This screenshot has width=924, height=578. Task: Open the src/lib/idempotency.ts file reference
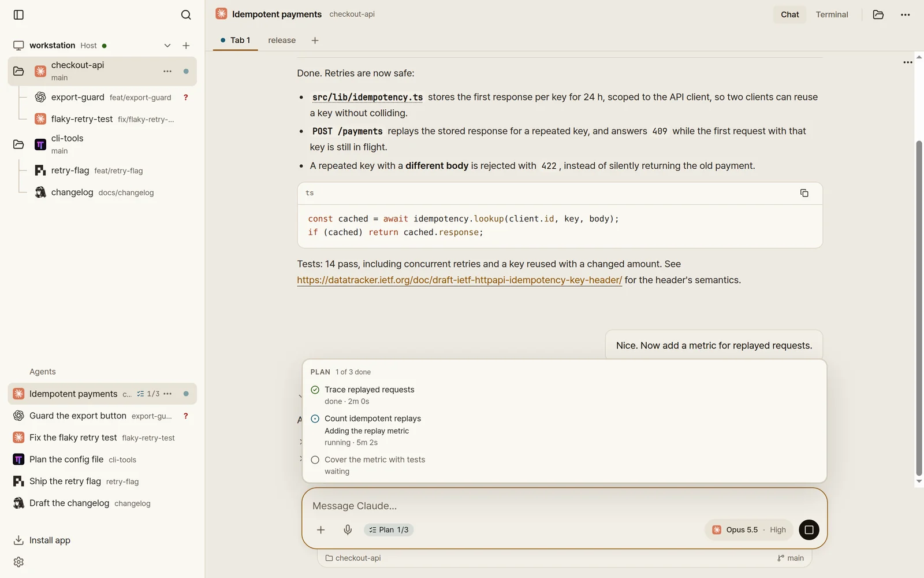tap(367, 97)
